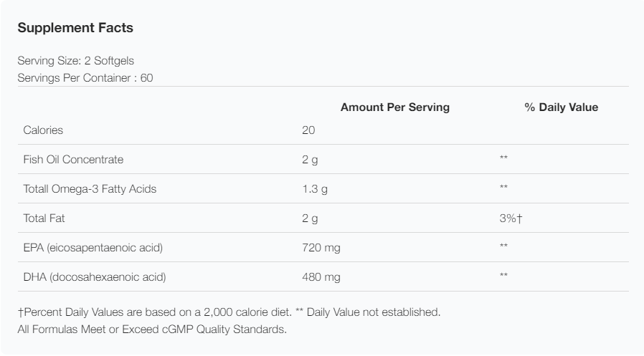Click the % Daily Value column header
The width and height of the screenshot is (644, 356).
point(561,107)
